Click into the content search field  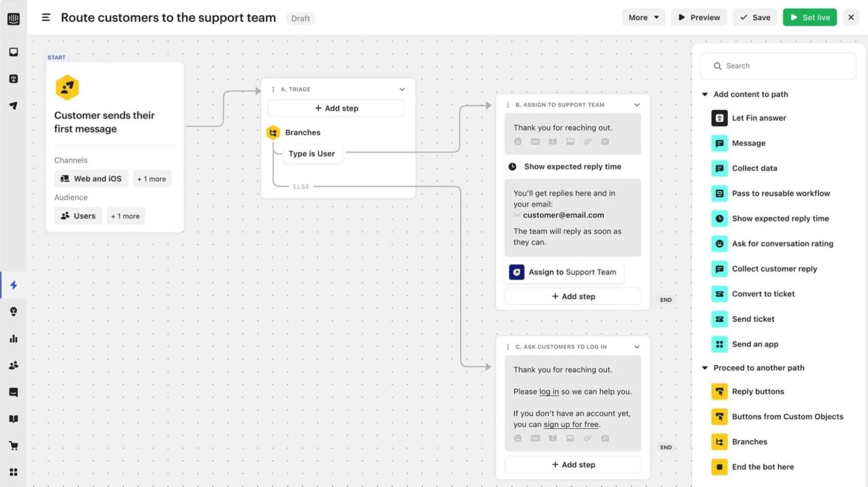click(x=778, y=66)
